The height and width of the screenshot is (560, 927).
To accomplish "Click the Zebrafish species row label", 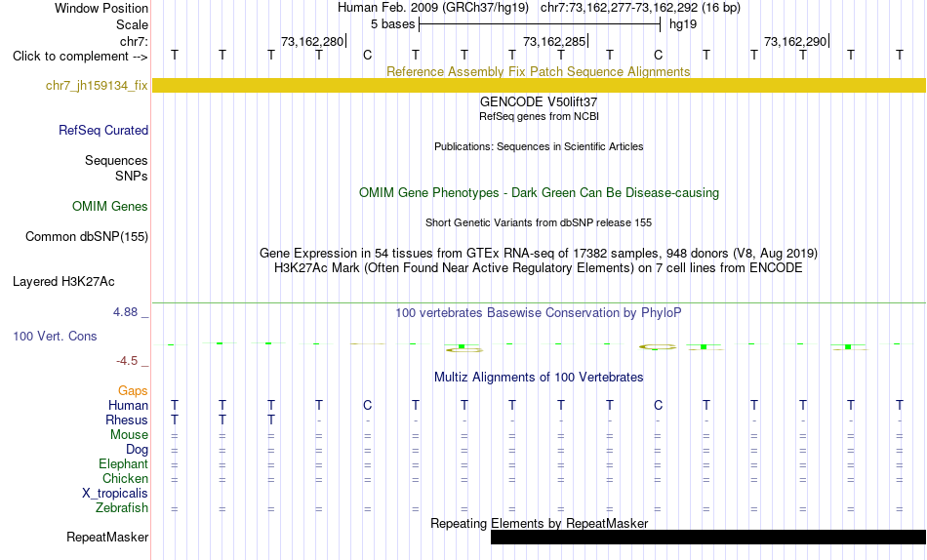I will (122, 508).
